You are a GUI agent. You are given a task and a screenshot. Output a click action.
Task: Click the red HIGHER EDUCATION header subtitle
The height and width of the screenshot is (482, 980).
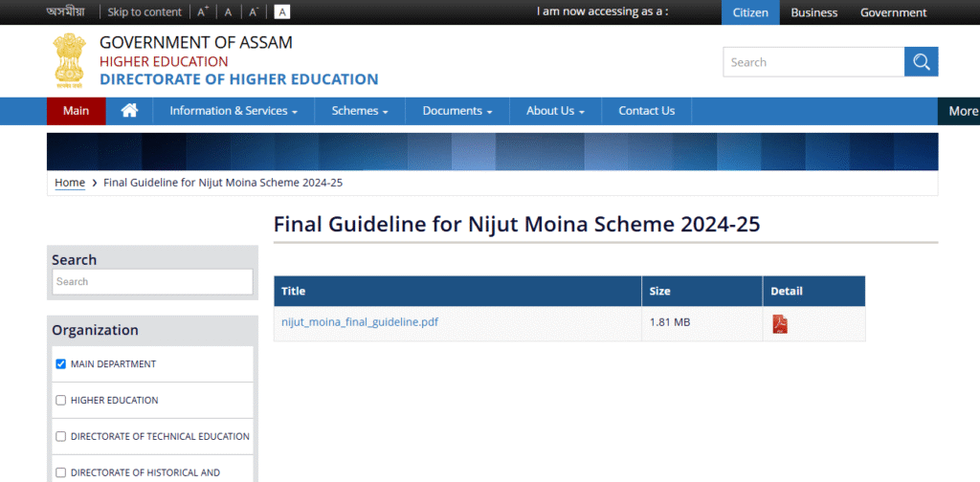[164, 61]
